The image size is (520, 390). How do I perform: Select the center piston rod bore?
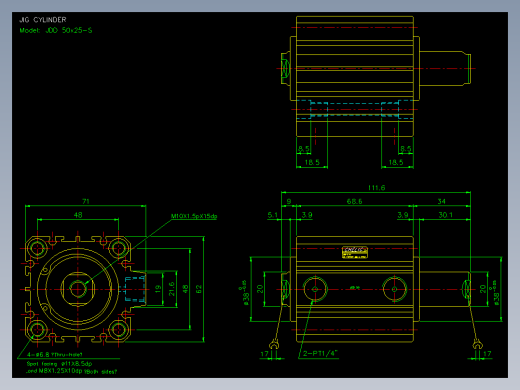click(78, 289)
